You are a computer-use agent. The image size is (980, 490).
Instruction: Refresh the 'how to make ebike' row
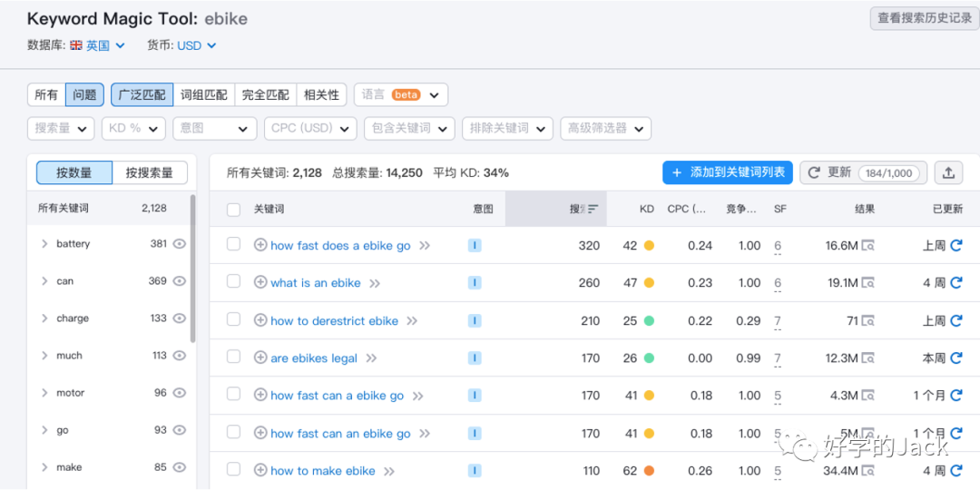[955, 471]
